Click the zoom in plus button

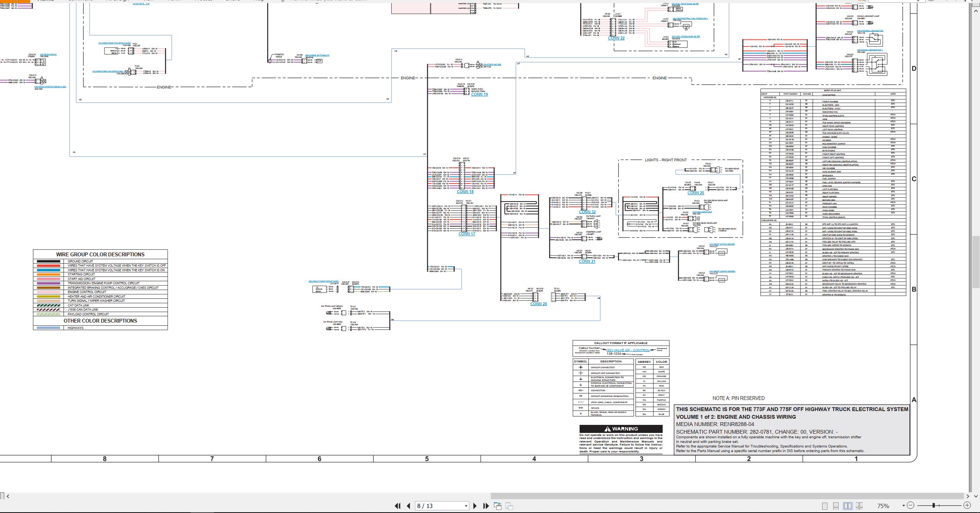[967, 505]
